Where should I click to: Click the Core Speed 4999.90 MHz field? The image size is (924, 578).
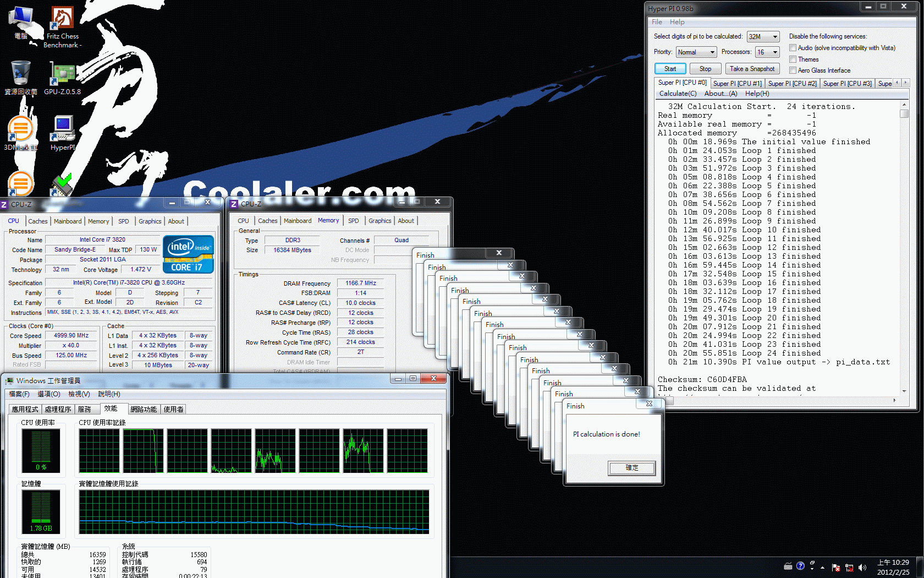(71, 335)
